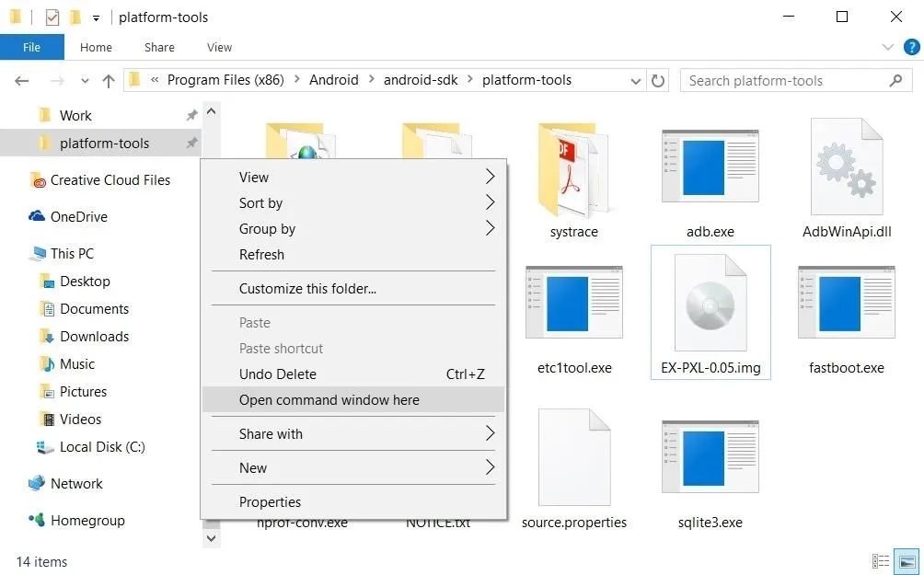Image resolution: width=924 pixels, height=575 pixels.
Task: Open the Home ribbon tab
Action: click(96, 47)
